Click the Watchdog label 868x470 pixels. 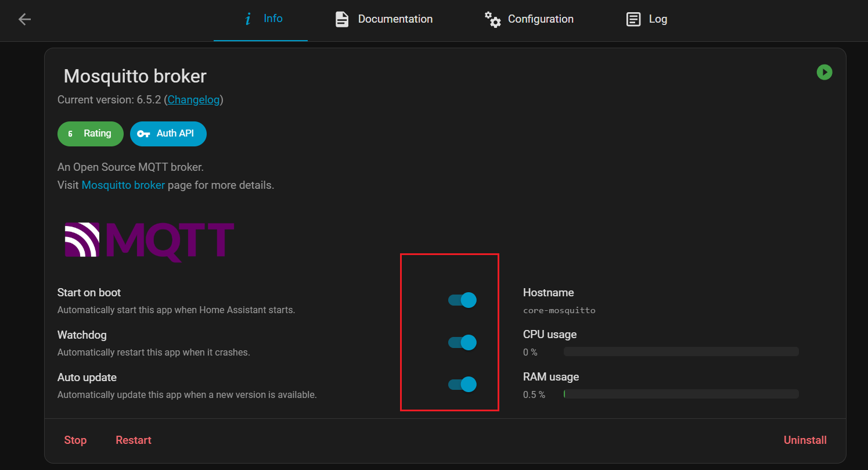[82, 335]
